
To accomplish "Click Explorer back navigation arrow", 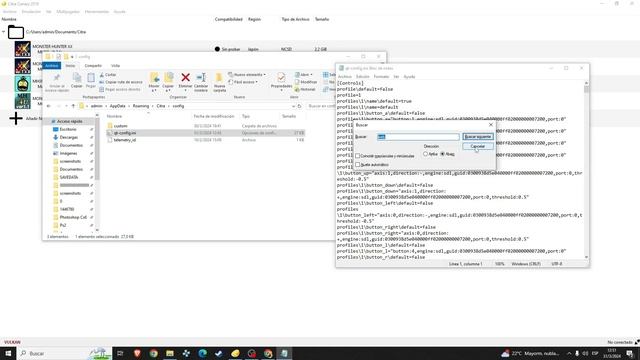I will coord(49,106).
